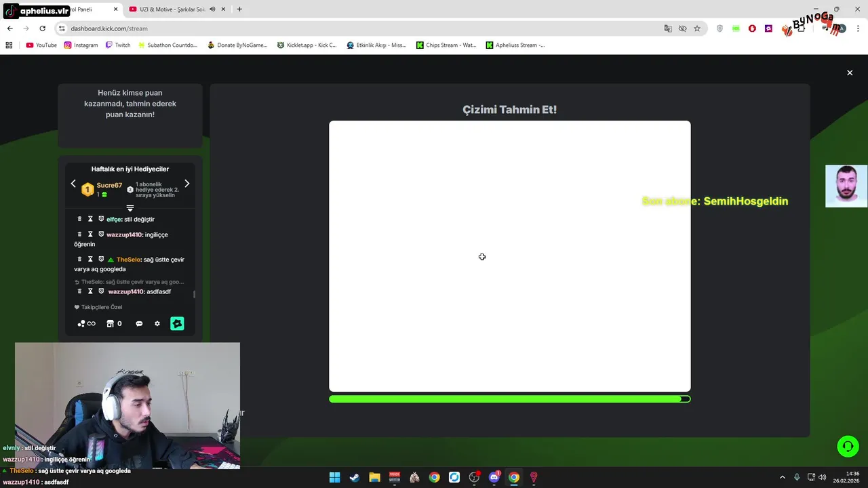Delete wazzup1410's "ingiliççe öğrenin" message
The width and height of the screenshot is (868, 488).
[79, 235]
